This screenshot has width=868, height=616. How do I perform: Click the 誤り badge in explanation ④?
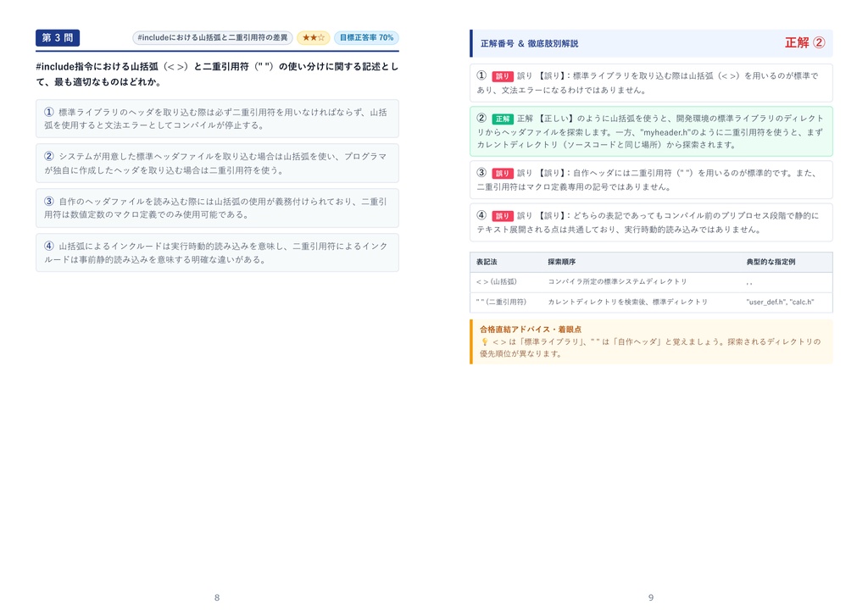pos(502,216)
